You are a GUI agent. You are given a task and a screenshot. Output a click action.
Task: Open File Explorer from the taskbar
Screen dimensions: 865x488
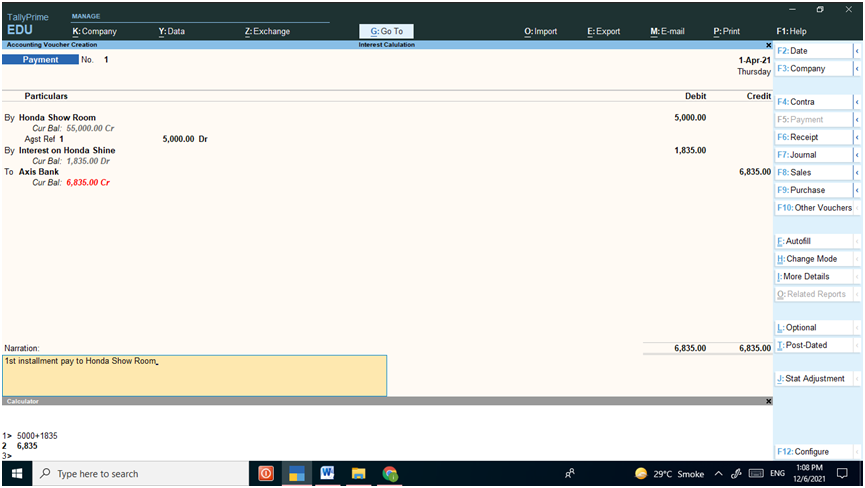(x=359, y=474)
